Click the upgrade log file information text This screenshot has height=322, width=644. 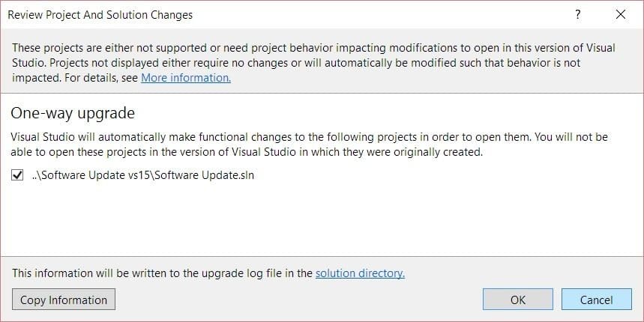click(163, 273)
